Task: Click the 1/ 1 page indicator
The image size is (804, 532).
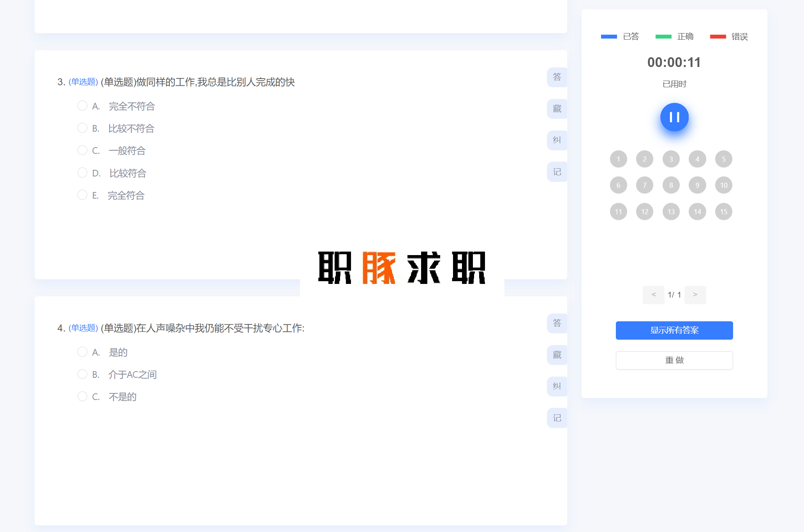Action: 674,294
